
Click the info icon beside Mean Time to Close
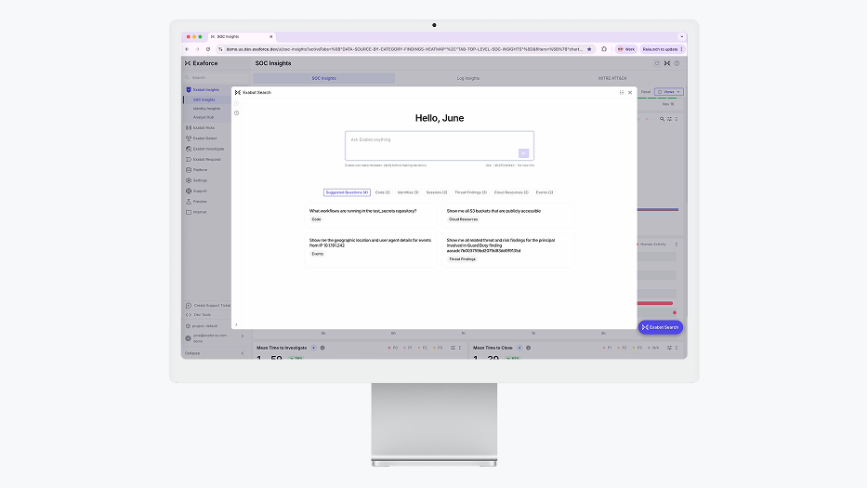pos(528,348)
